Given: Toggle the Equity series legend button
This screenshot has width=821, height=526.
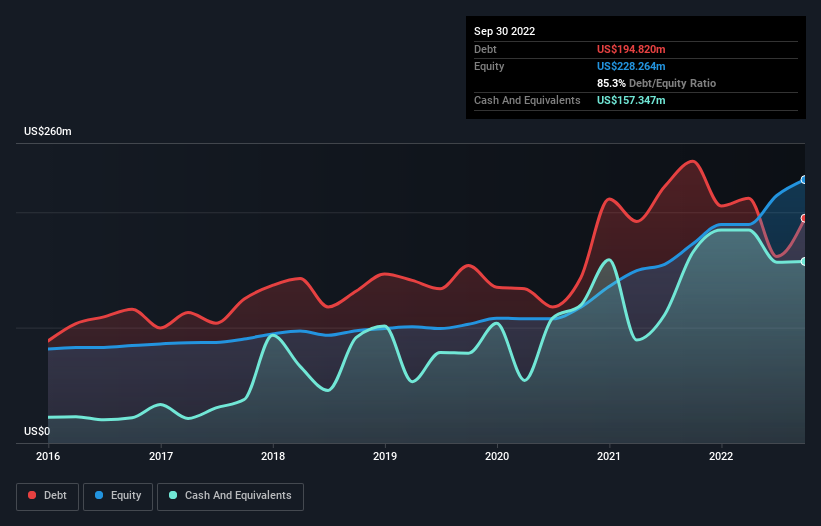Looking at the screenshot, I should [x=118, y=496].
